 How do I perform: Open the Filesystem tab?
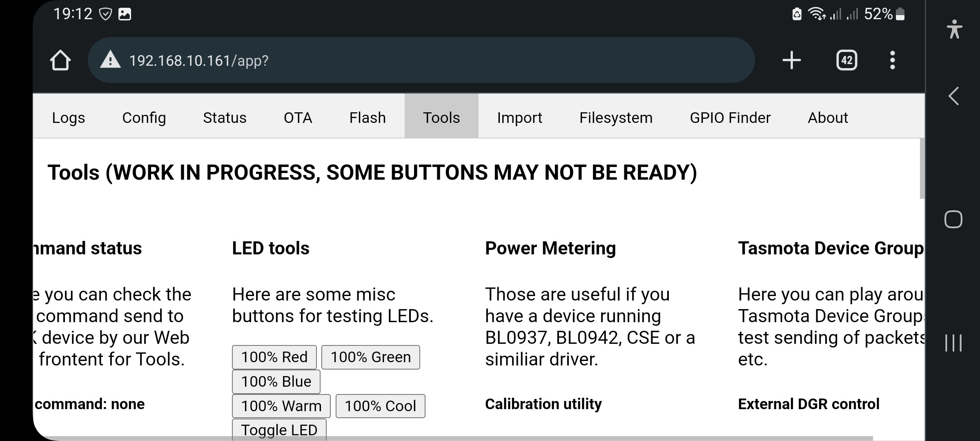tap(616, 118)
